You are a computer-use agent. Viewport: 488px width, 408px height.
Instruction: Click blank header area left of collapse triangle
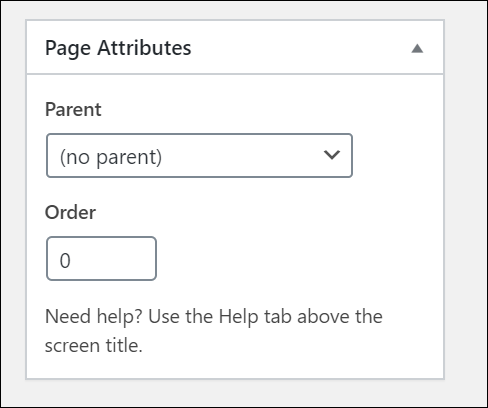coord(300,47)
